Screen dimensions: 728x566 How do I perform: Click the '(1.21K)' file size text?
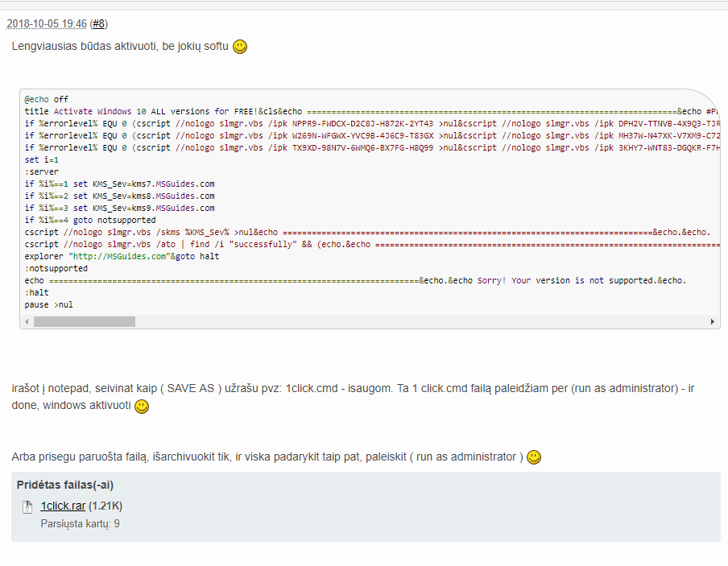click(x=105, y=506)
